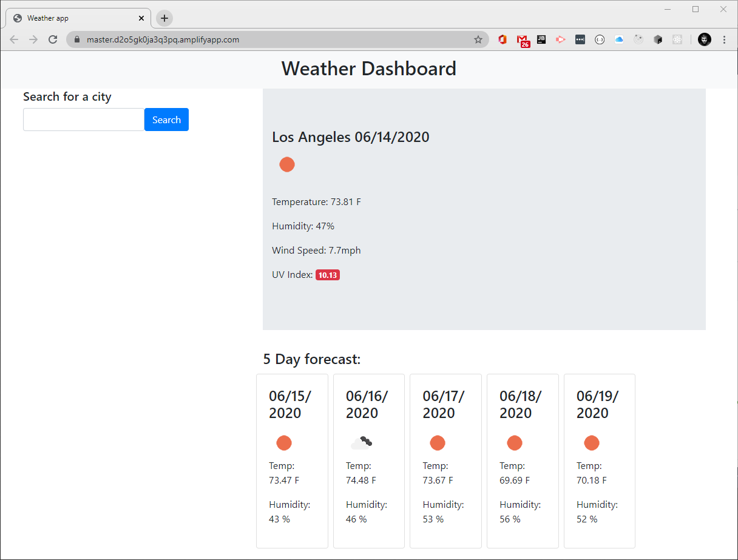Screen dimensions: 738x560
Task: Select the Weather app browser tab
Action: click(x=73, y=18)
